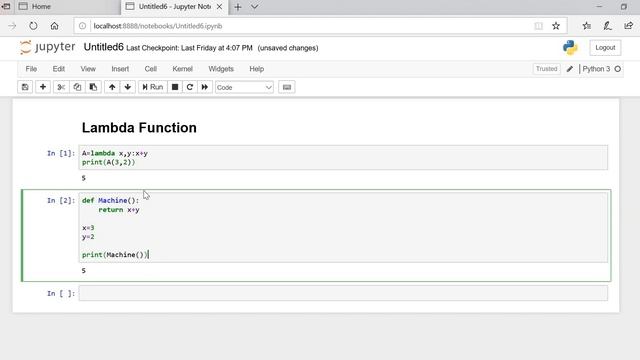This screenshot has width=640, height=360.
Task: Open the favorites hub icon
Action: (587, 26)
